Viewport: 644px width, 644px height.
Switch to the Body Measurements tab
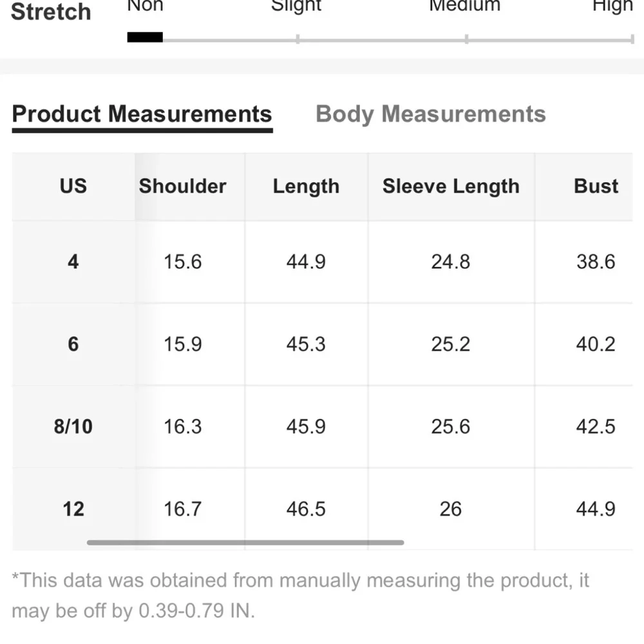click(x=430, y=114)
